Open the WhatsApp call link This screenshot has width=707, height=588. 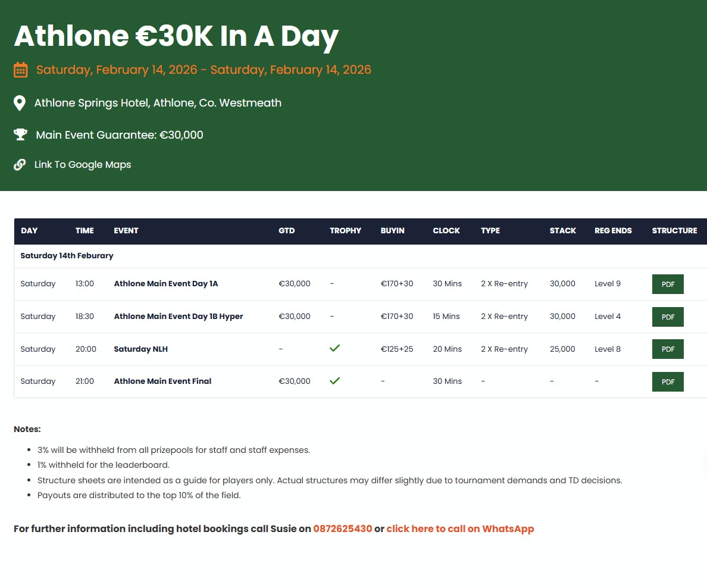(x=460, y=528)
